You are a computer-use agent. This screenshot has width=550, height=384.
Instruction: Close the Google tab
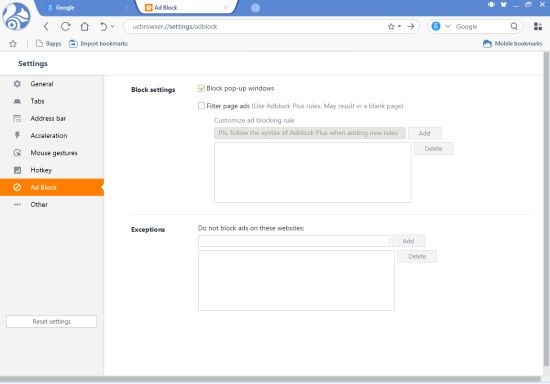coord(127,8)
